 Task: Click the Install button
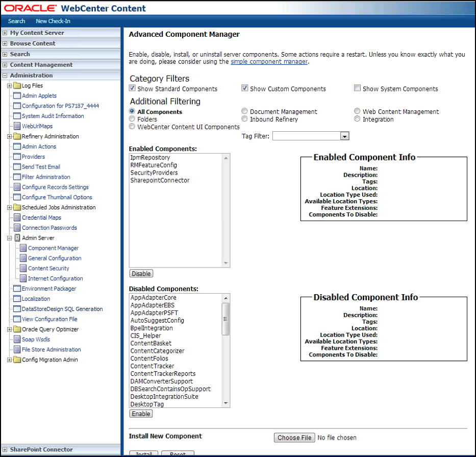143,453
